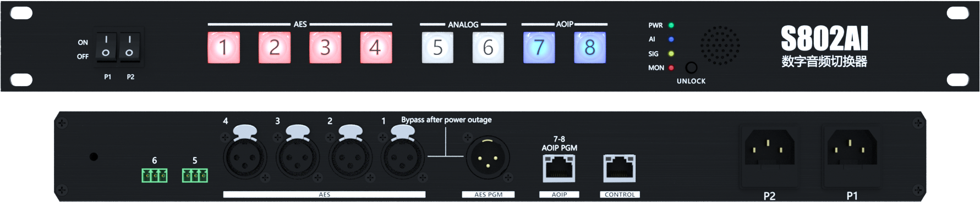Select AES input button 3
This screenshot has width=980, height=202.
click(325, 47)
